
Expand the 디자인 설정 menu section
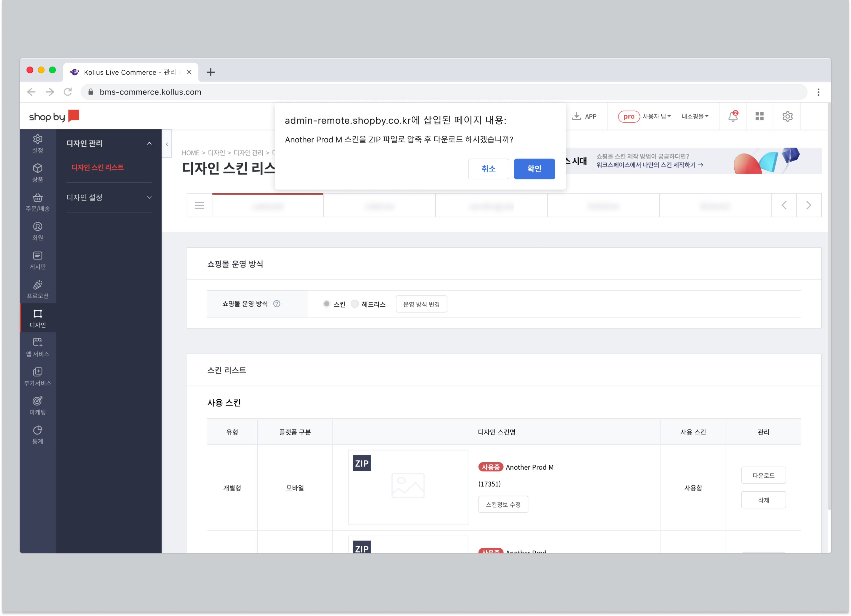[x=149, y=197]
